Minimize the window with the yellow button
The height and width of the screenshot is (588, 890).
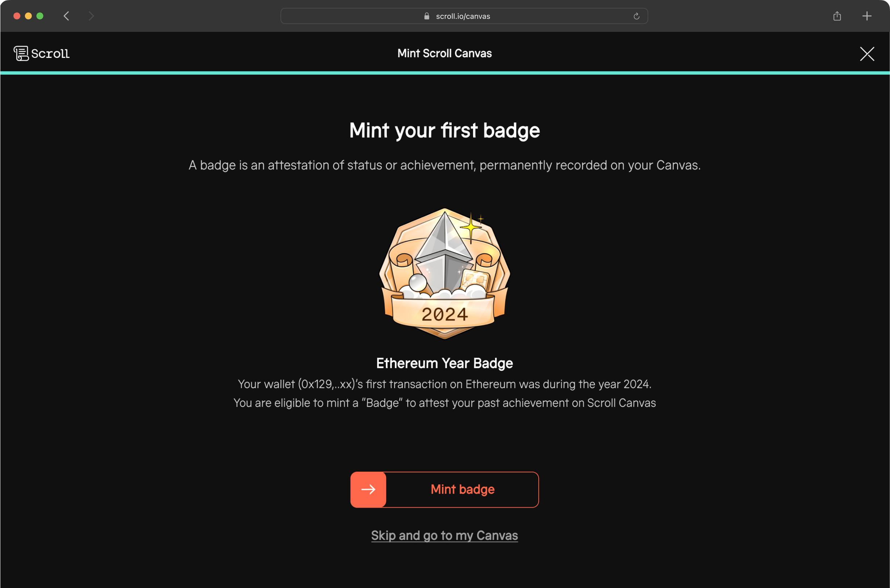[x=29, y=16]
